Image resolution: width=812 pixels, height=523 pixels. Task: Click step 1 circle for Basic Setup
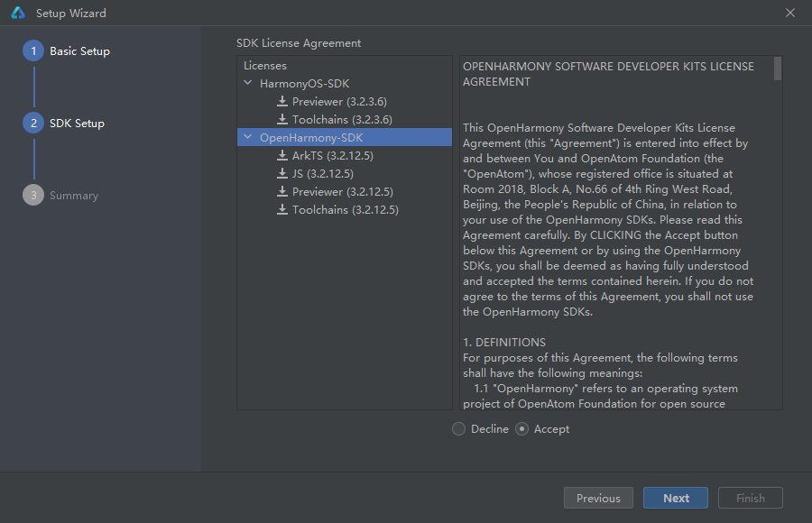pos(33,50)
